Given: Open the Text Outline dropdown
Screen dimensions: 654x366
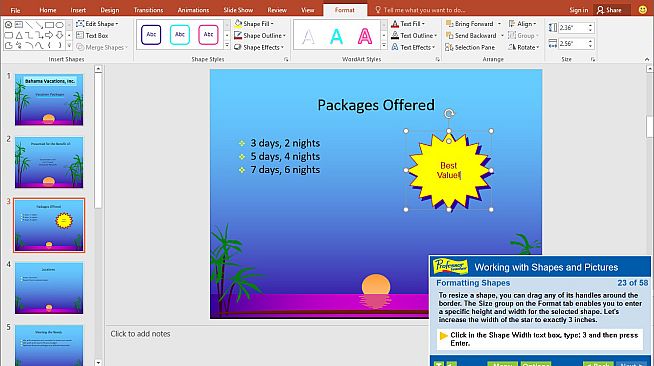Looking at the screenshot, I should pos(414,35).
